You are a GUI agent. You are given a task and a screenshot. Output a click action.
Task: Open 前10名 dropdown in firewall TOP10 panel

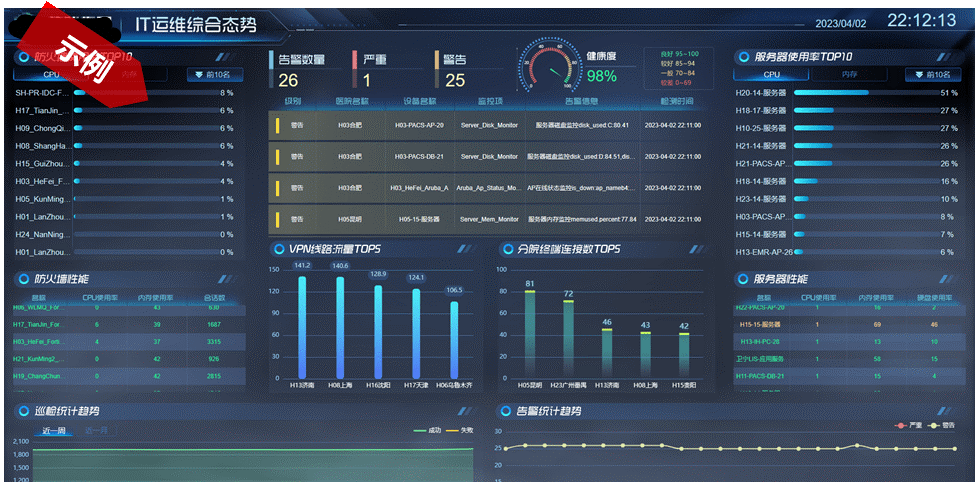(215, 75)
